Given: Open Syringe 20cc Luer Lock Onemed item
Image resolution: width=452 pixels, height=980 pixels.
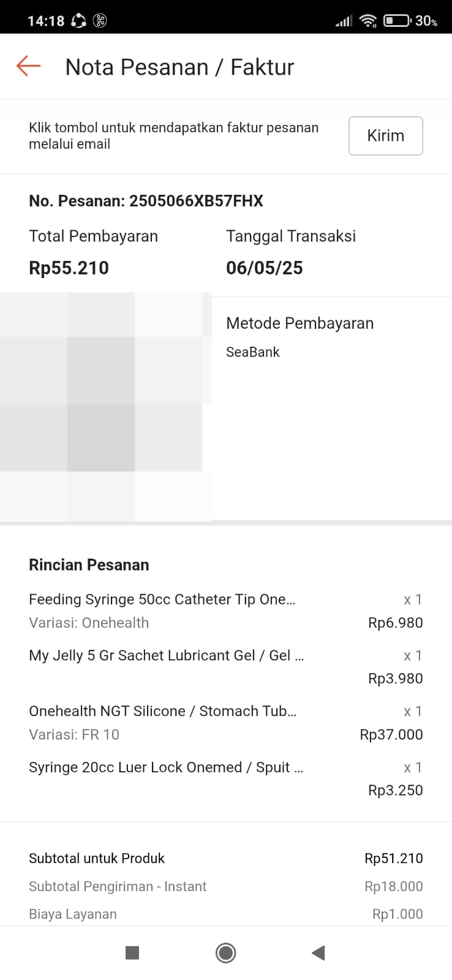Looking at the screenshot, I should (x=165, y=767).
